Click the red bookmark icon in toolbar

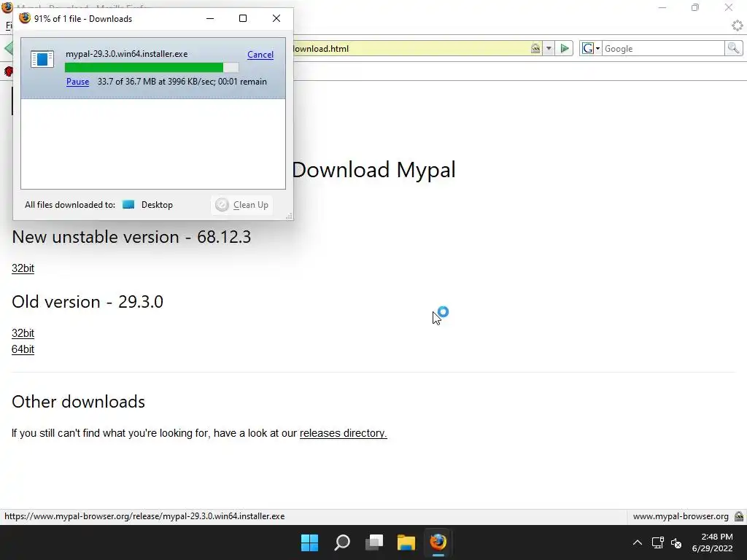click(x=8, y=71)
